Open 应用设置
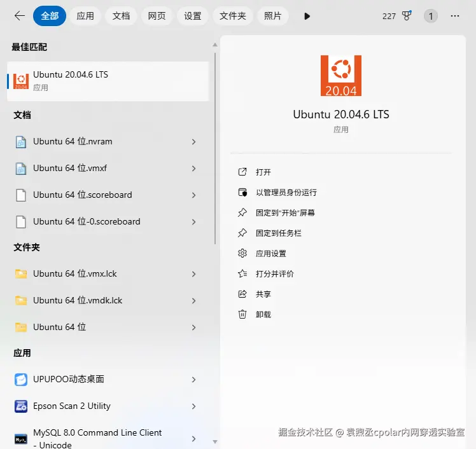This screenshot has width=476, height=449. 271,253
